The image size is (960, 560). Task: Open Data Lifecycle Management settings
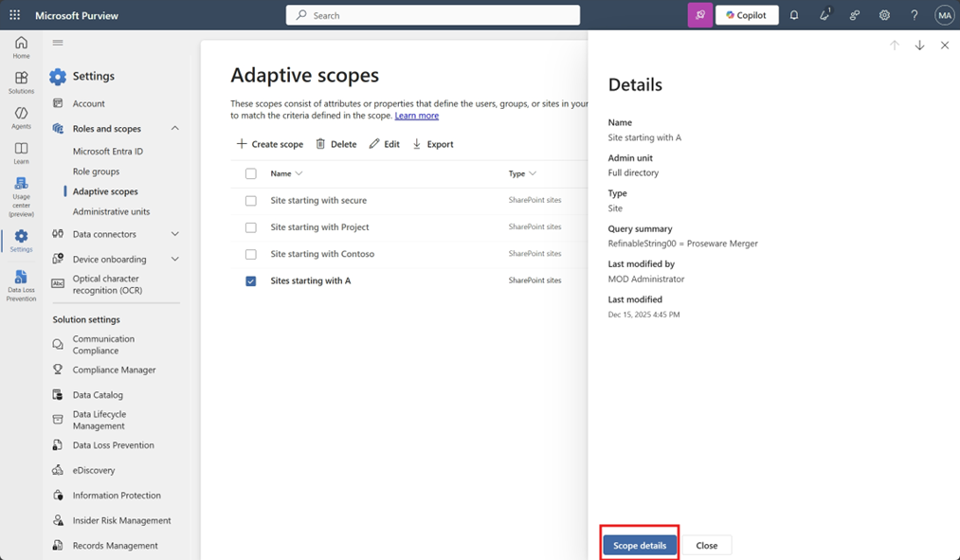pos(100,420)
